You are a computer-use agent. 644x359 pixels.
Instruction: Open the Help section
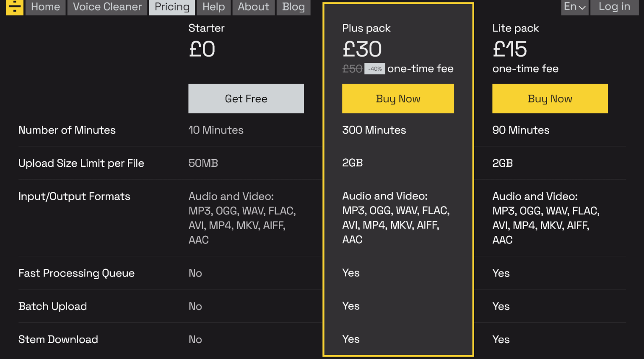(214, 7)
